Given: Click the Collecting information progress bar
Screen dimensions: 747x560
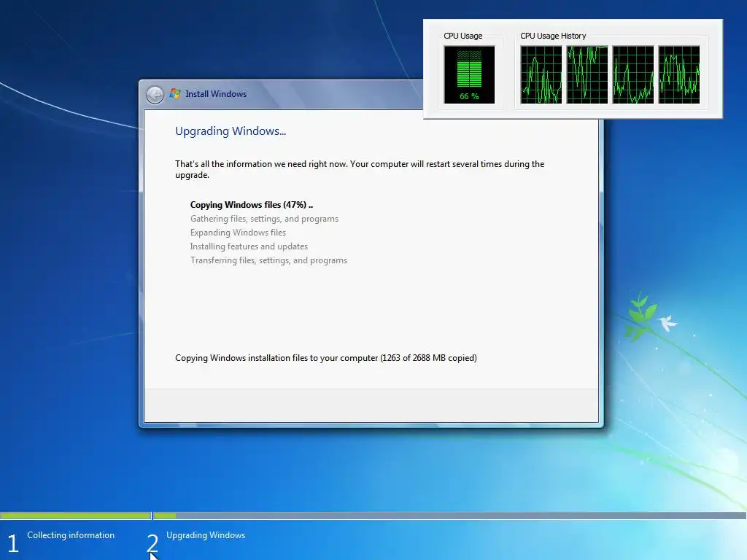Looking at the screenshot, I should pos(76,516).
